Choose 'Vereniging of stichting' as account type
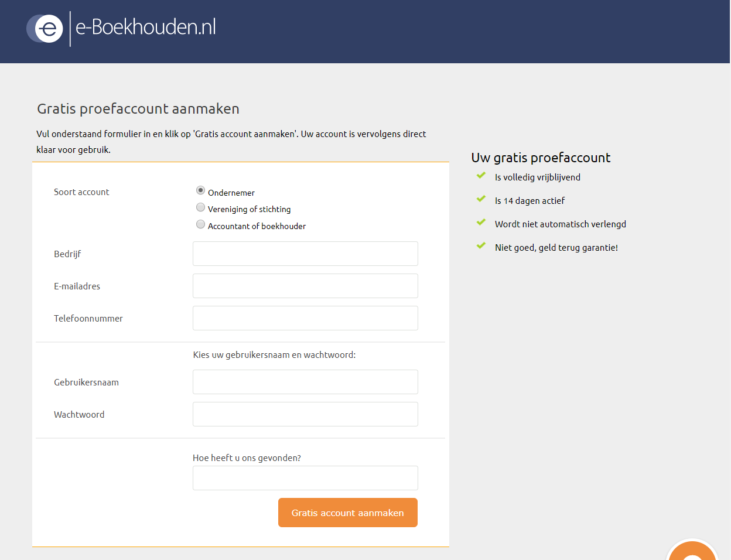This screenshot has width=731, height=560. pyautogui.click(x=200, y=207)
